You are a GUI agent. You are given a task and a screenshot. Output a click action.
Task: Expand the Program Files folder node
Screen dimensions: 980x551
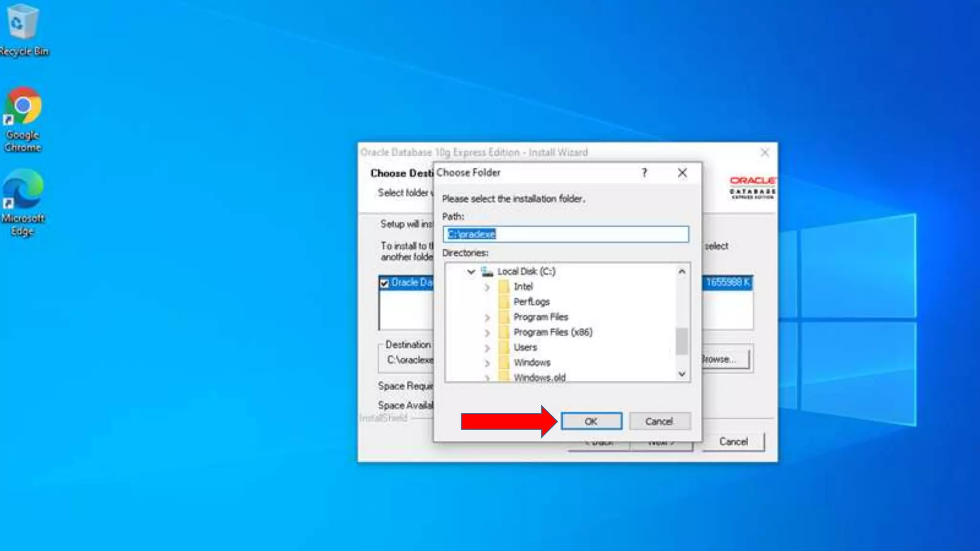487,317
